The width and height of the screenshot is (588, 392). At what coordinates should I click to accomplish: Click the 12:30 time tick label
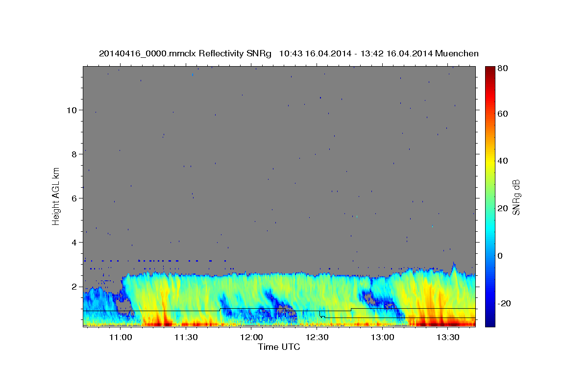(317, 338)
